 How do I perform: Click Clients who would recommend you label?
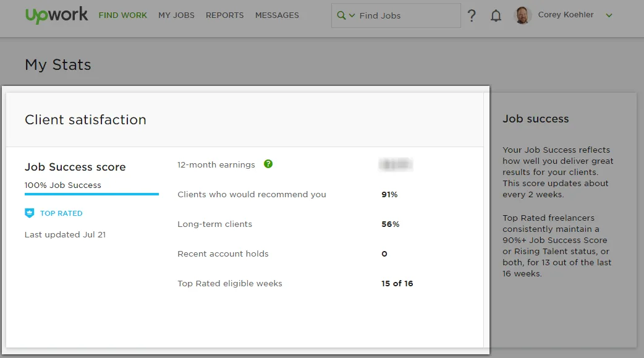click(x=252, y=194)
